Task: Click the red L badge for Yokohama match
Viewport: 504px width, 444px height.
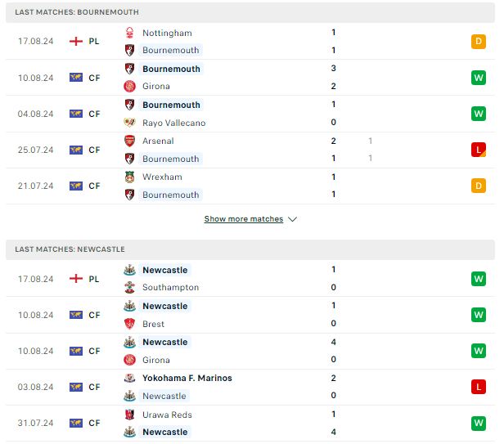Action: (x=479, y=387)
